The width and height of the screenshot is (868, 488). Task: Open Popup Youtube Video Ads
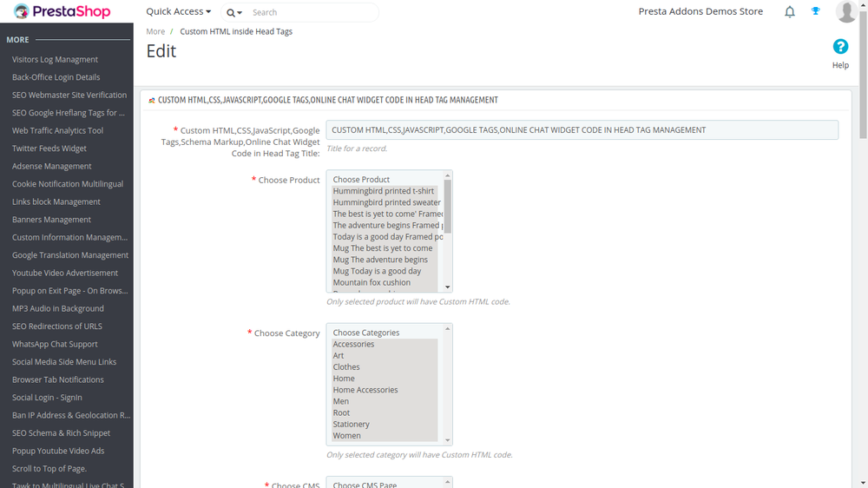[x=58, y=451]
